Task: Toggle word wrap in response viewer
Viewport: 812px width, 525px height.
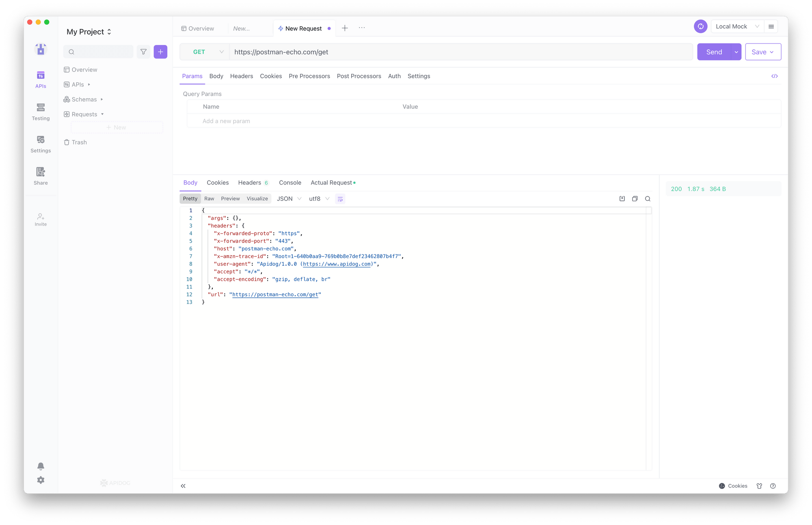Action: pos(340,199)
